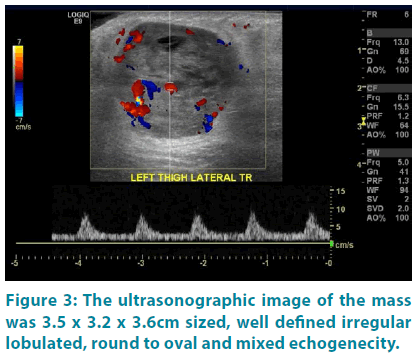Click the D 4.5 depth value

403,61
